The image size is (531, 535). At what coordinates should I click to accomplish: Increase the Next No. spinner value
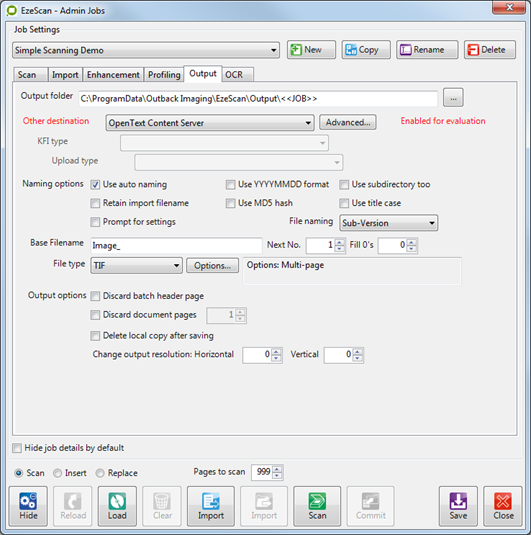pyautogui.click(x=339, y=242)
